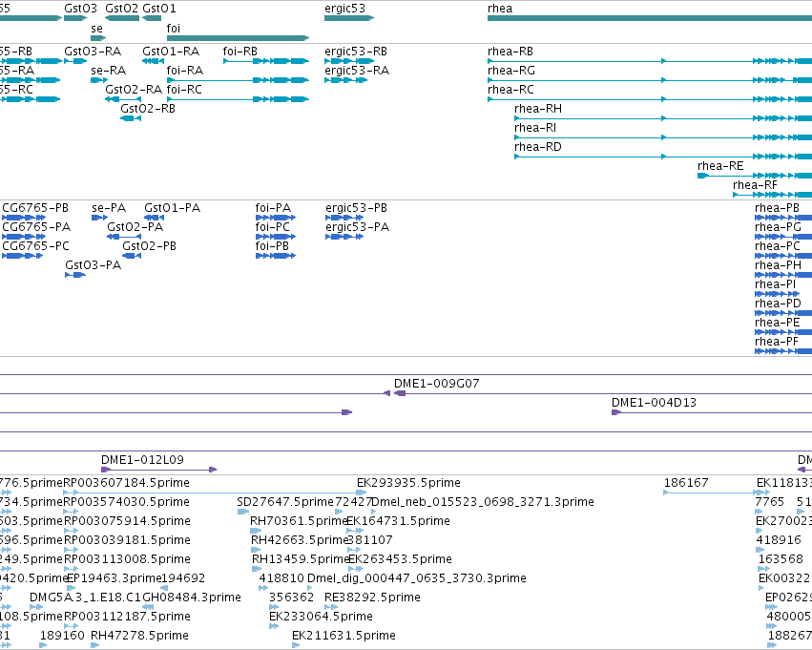This screenshot has width=812, height=650.
Task: Select the ergic53 gene bar
Action: click(x=349, y=18)
